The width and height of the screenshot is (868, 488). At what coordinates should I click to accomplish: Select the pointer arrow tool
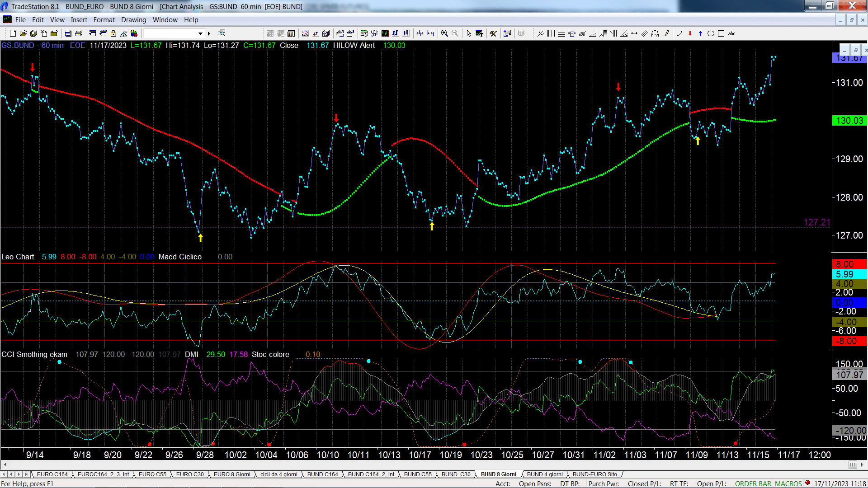coord(469,33)
